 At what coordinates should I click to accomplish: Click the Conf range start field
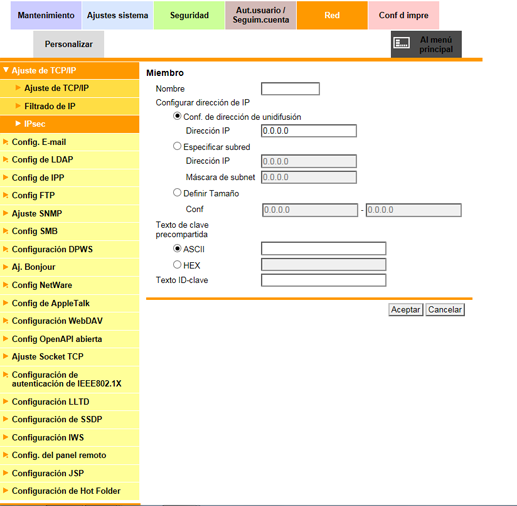310,210
